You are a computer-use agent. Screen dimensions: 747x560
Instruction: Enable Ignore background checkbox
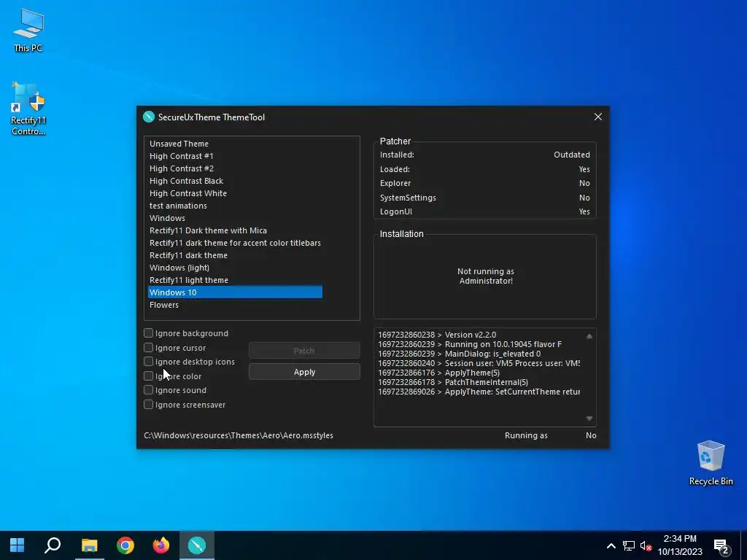[x=149, y=332]
